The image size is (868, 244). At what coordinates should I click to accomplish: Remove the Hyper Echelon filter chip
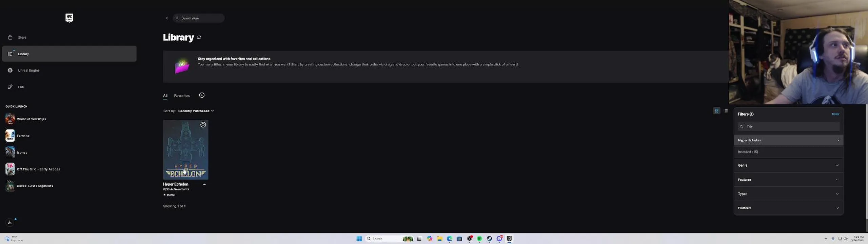838,140
